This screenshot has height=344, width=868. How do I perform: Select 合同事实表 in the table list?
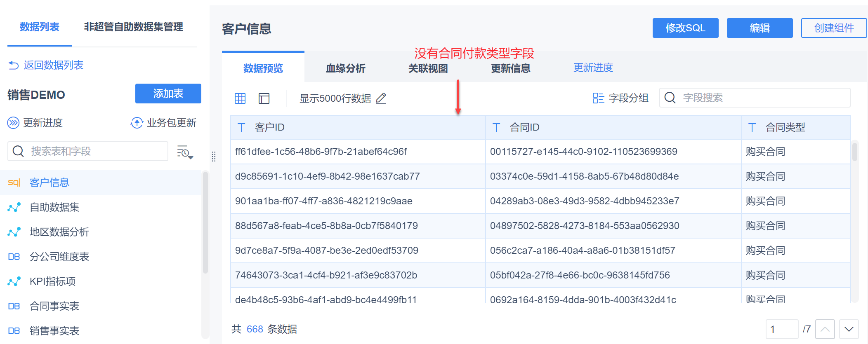pos(54,306)
